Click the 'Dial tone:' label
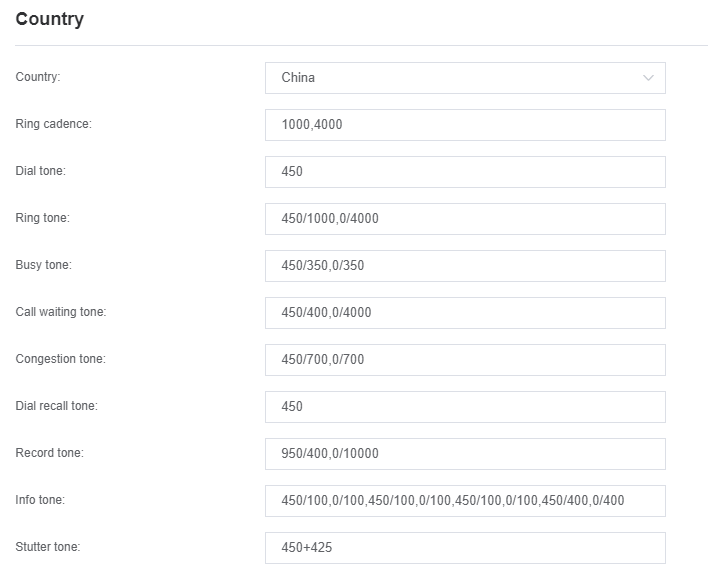Image resolution: width=708 pixels, height=584 pixels. point(41,171)
